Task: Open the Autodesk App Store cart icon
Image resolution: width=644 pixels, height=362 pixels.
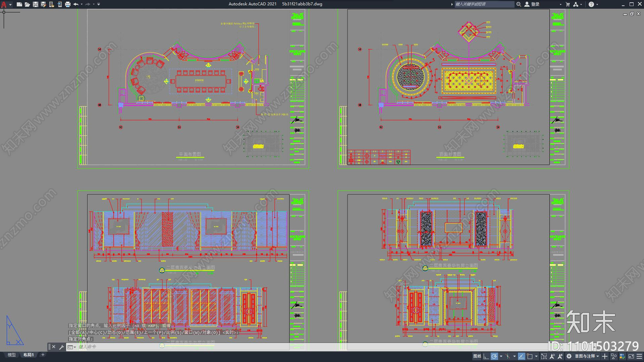Action: click(x=568, y=4)
